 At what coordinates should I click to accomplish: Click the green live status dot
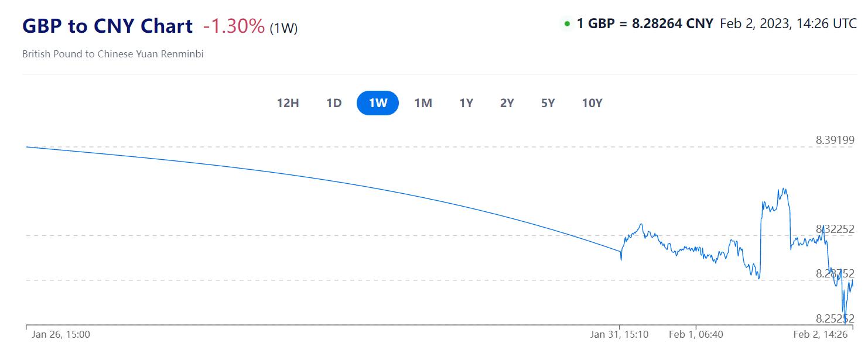[567, 24]
